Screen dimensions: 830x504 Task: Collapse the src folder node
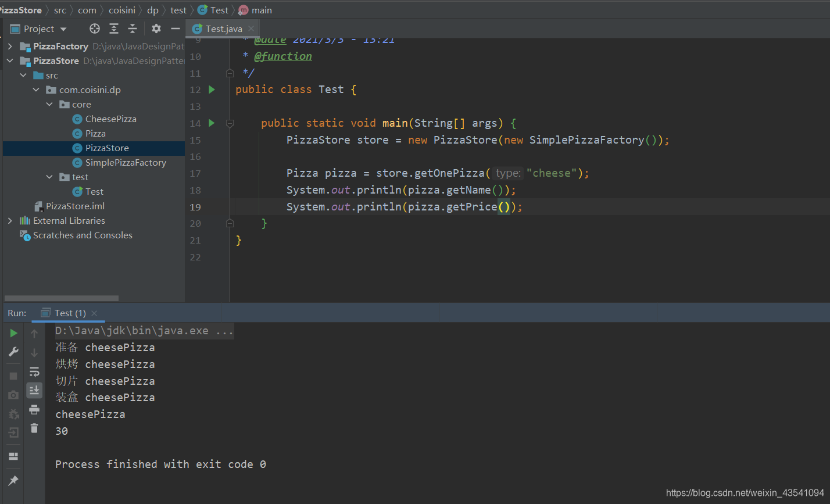pos(23,75)
